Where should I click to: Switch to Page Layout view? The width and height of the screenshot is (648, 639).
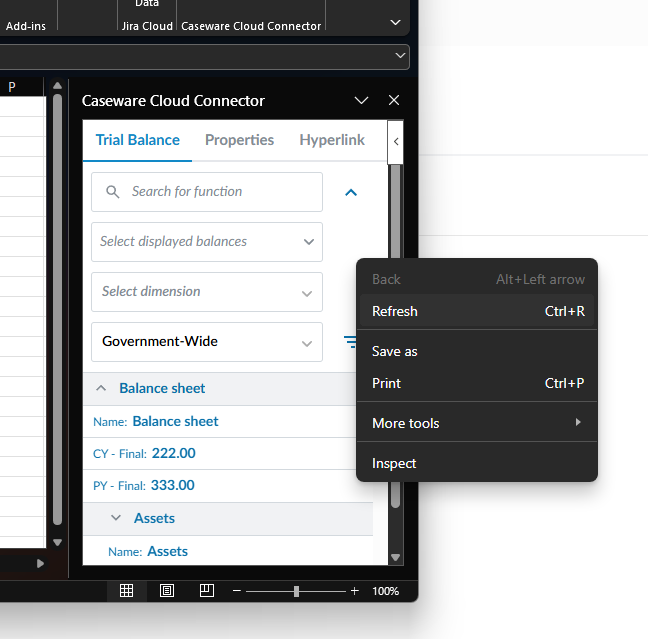tap(167, 591)
